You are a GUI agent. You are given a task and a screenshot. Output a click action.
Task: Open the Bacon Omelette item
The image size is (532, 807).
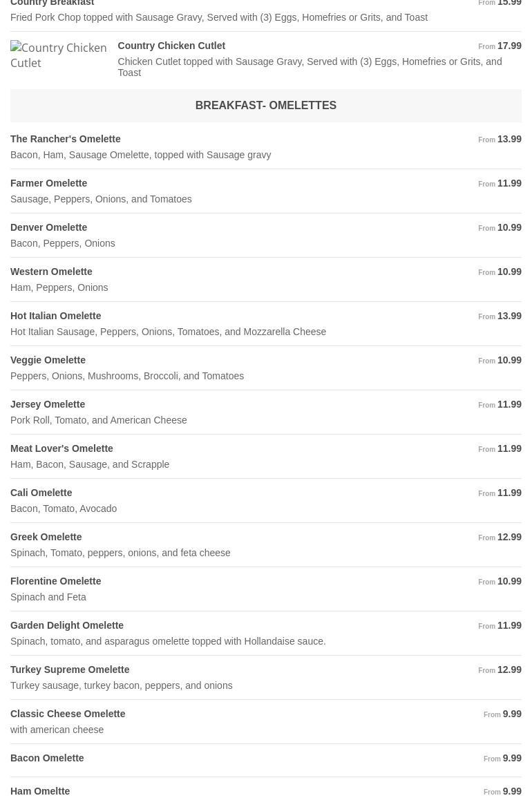tap(47, 758)
